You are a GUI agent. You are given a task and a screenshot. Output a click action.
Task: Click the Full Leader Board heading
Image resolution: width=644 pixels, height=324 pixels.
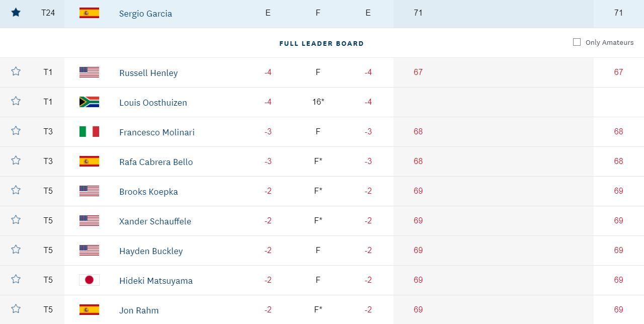321,44
